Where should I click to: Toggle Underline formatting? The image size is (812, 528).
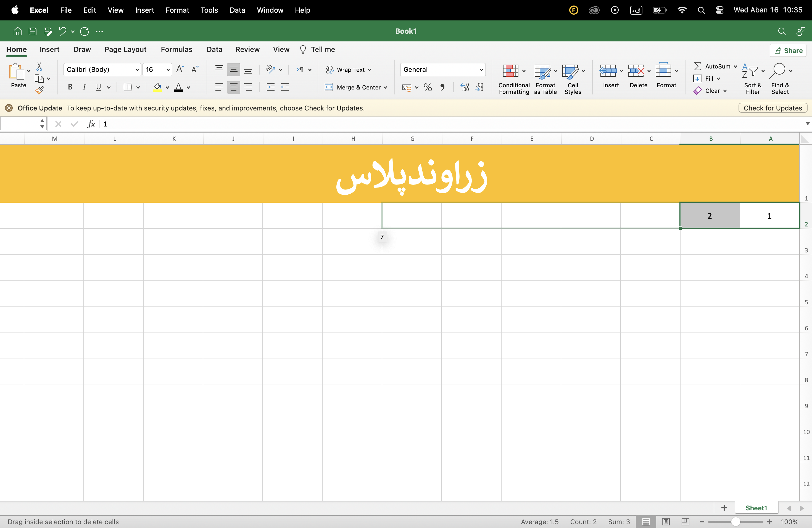[x=99, y=87]
